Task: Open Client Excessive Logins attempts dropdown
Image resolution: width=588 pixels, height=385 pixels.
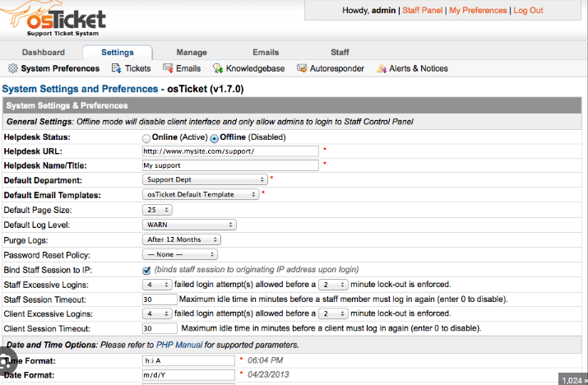Action: [x=157, y=313]
